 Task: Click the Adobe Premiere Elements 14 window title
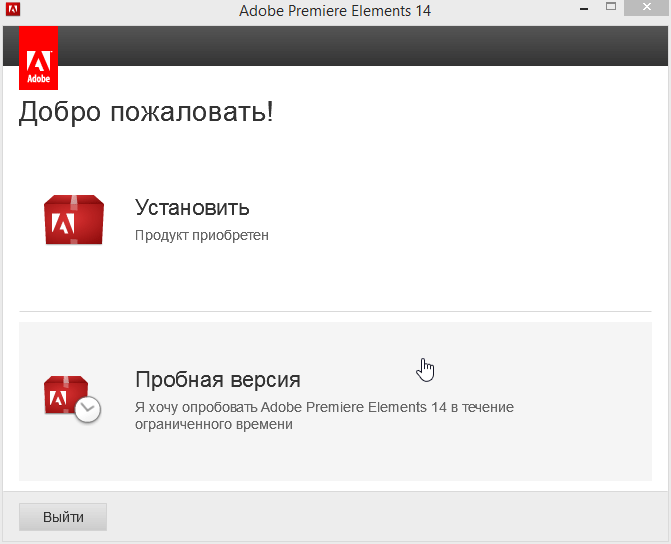[335, 11]
